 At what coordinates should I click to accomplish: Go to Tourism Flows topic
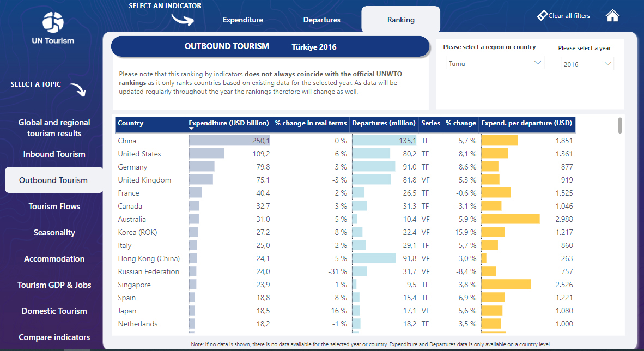54,207
